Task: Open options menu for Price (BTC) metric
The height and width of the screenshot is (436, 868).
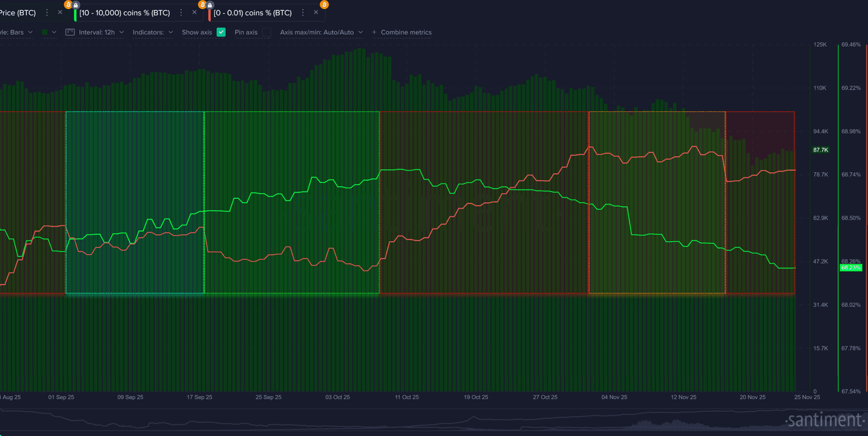Action: tap(47, 12)
